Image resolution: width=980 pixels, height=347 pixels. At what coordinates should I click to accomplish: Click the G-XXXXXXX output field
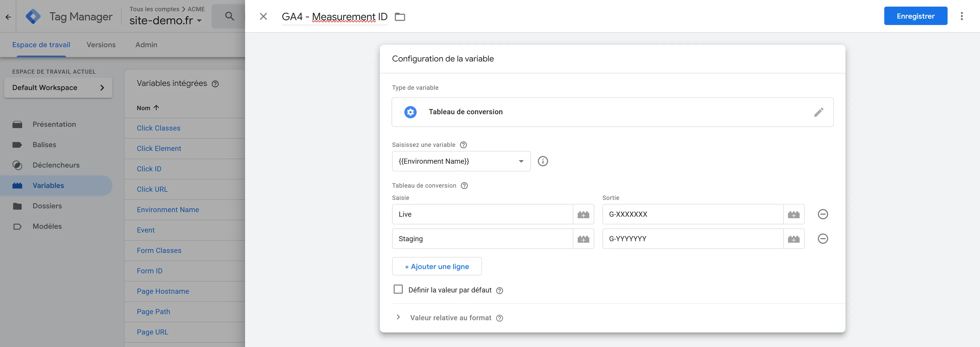(693, 214)
